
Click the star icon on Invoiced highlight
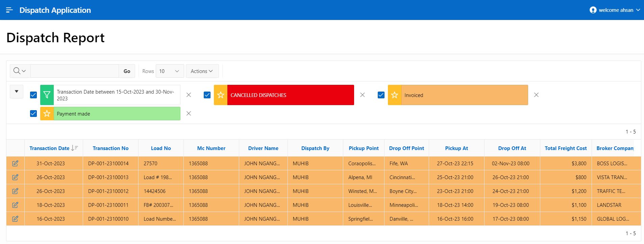[x=395, y=95]
